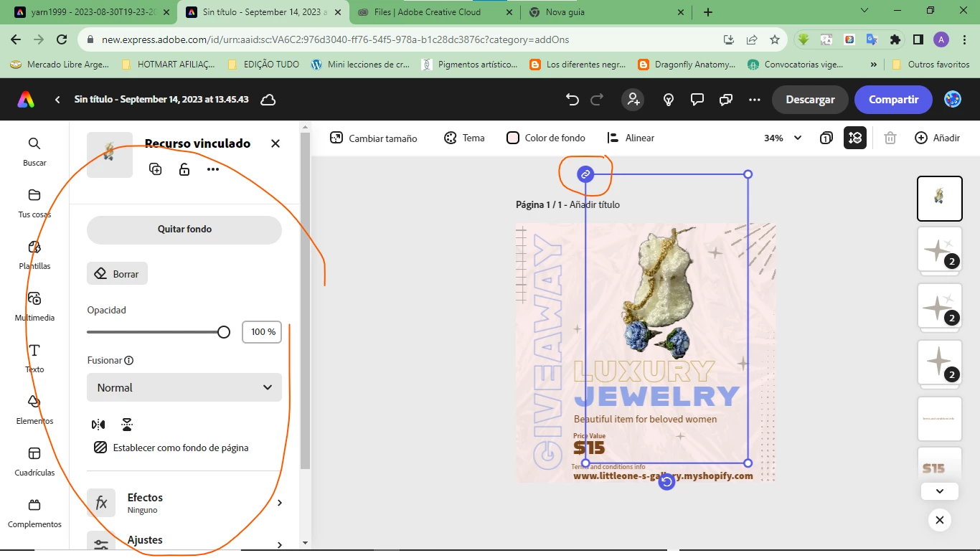The image size is (980, 558).
Task: Show more bookmarks chevron
Action: coord(873,64)
